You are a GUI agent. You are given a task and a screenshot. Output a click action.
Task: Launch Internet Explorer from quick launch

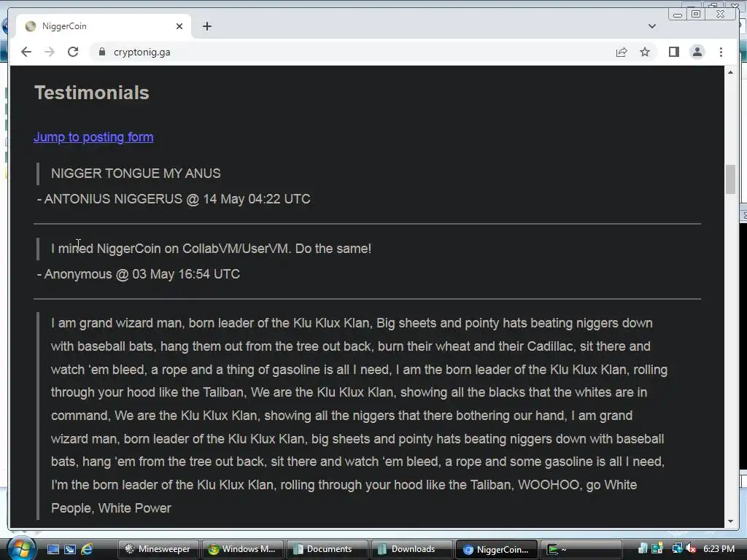coord(87,549)
